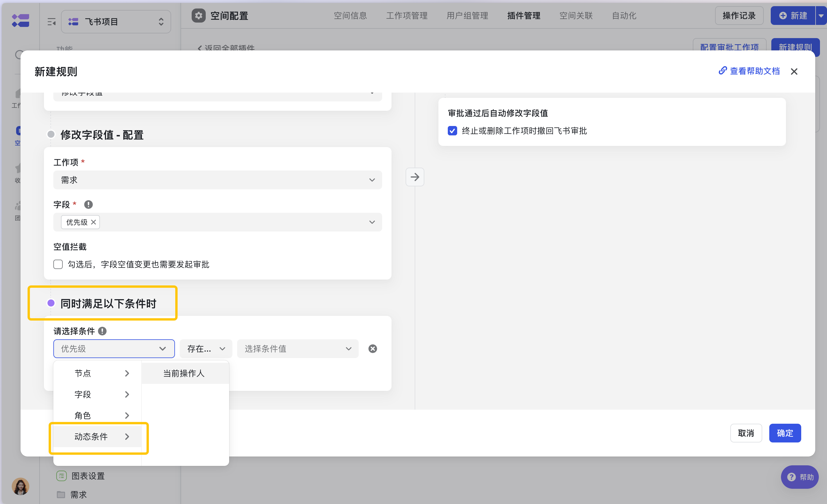The height and width of the screenshot is (504, 827).
Task: Click the Feishu Project logo icon
Action: point(21,21)
